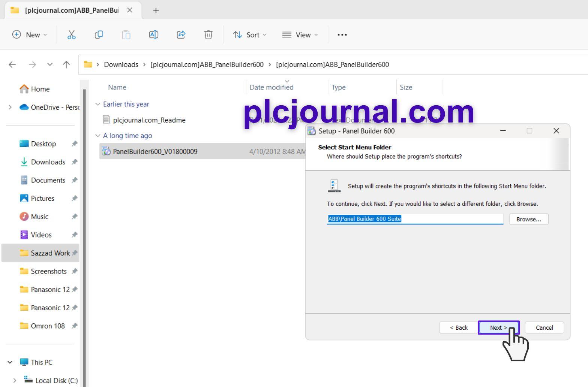This screenshot has width=588, height=387.
Task: Click Cancel in Setup dialog
Action: coord(544,327)
